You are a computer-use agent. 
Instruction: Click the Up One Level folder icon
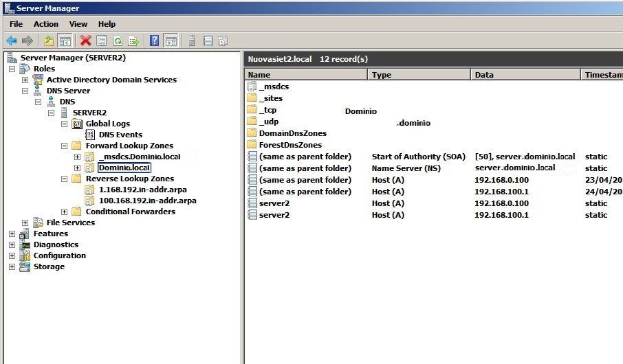coord(49,41)
